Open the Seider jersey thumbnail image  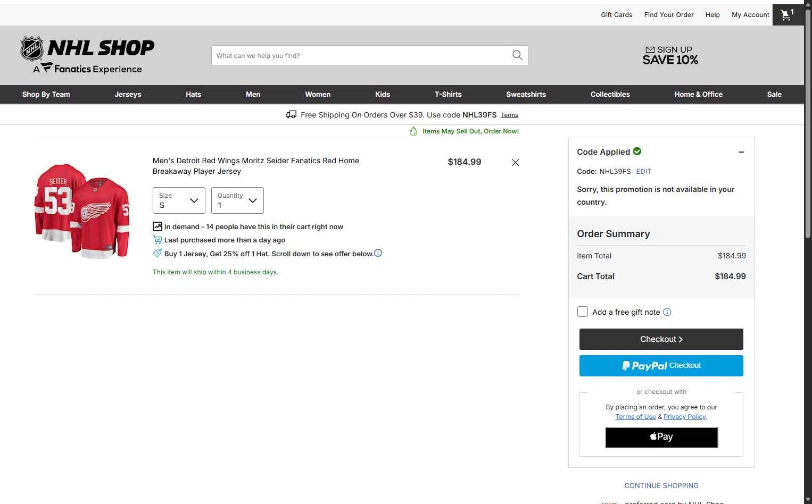tap(81, 211)
